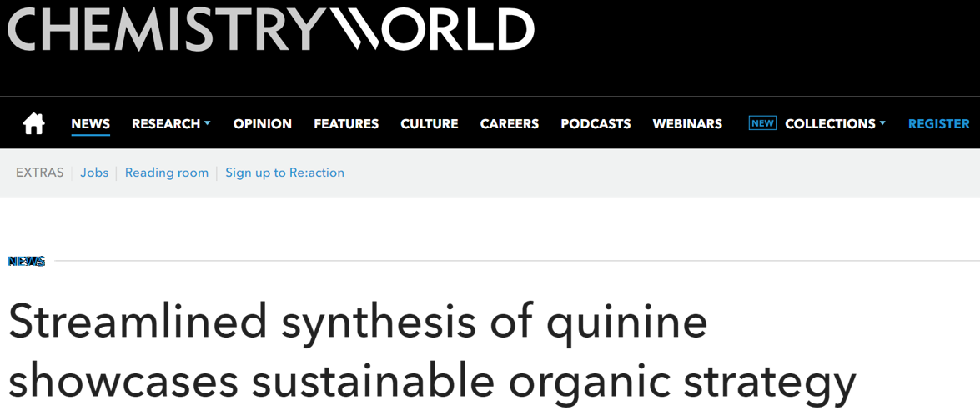Click the NEW badge beside Collections
The image size is (980, 415).
tap(762, 123)
